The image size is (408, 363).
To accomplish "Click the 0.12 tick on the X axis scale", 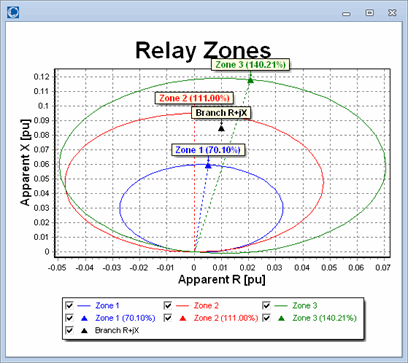I will [x=42, y=77].
